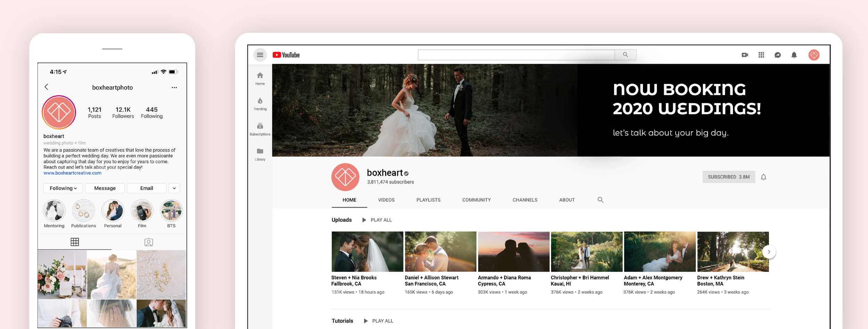This screenshot has width=868, height=329.
Task: Switch to the VIDEOS channel tab
Action: 386,200
